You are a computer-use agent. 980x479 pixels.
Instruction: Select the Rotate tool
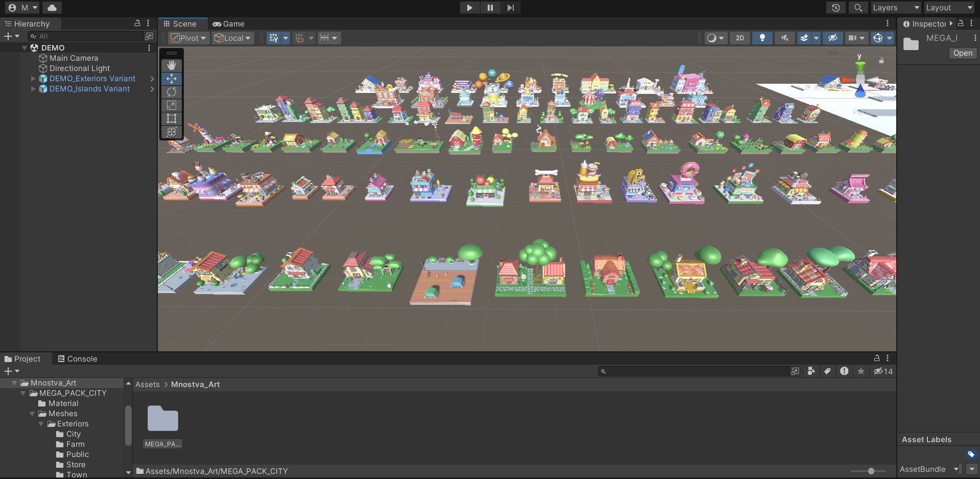tap(172, 92)
